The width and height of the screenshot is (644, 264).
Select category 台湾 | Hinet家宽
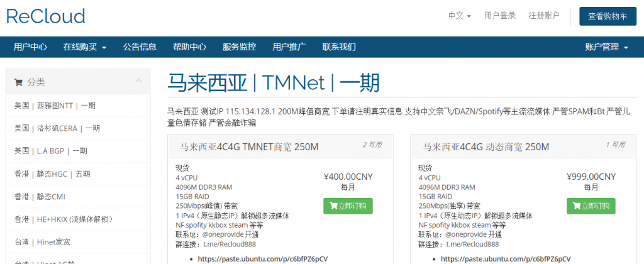coord(78,242)
